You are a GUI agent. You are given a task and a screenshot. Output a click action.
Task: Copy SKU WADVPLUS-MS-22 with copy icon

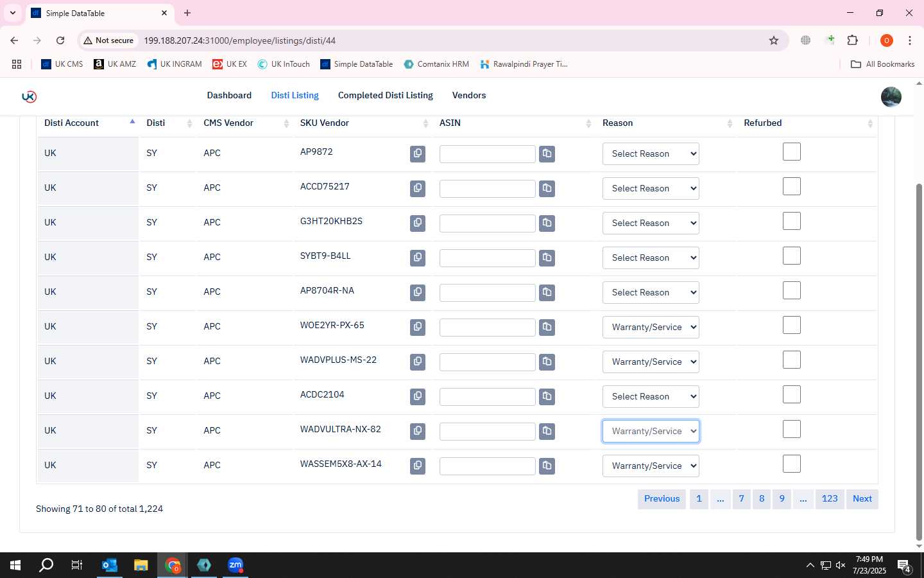(x=418, y=362)
